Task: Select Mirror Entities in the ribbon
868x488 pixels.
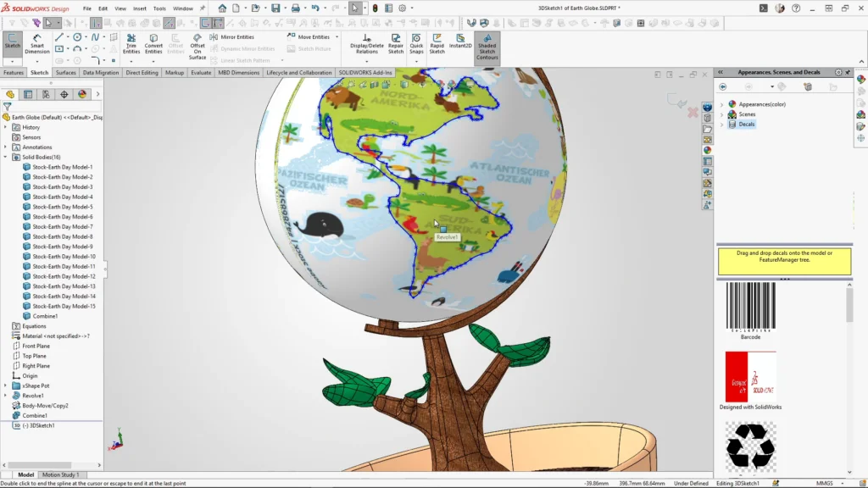Action: [x=232, y=37]
